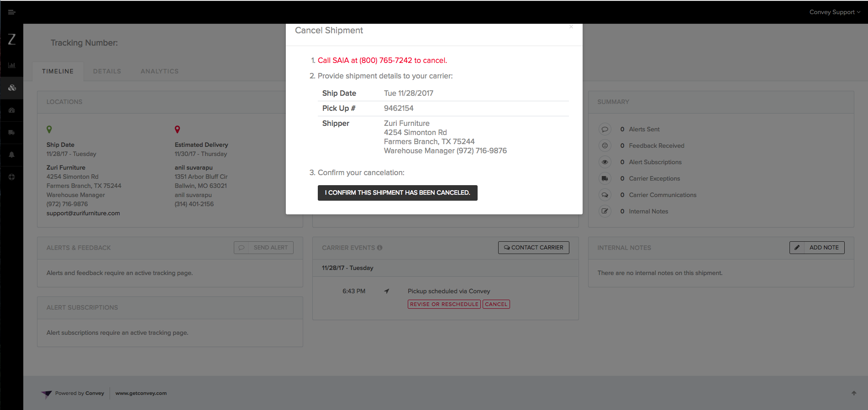Image resolution: width=868 pixels, height=410 pixels.
Task: Click the Carrier Events info icon
Action: pos(380,248)
